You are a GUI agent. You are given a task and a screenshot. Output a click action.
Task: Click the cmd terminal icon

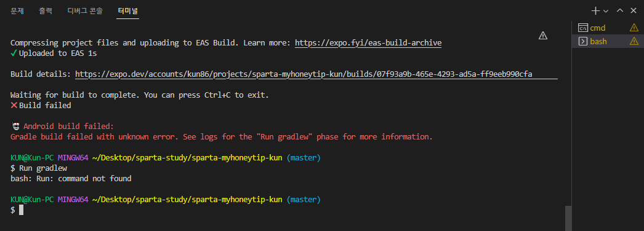582,28
